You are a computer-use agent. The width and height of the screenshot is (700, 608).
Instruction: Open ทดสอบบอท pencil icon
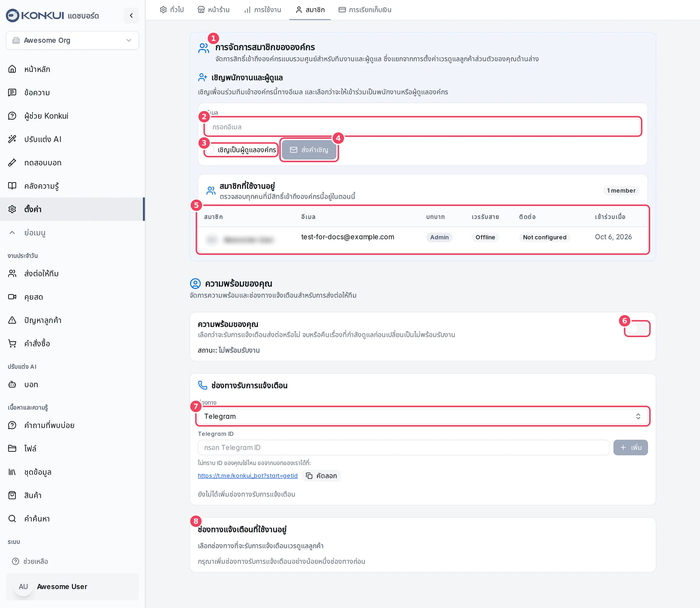[x=12, y=163]
